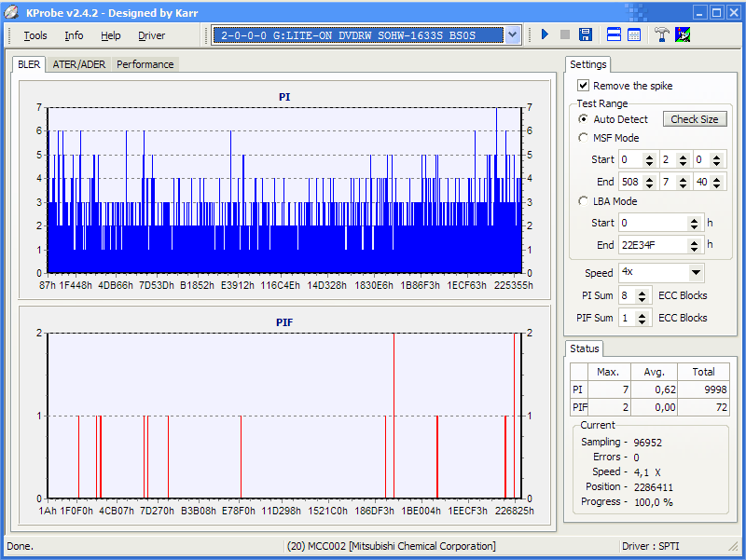The width and height of the screenshot is (746, 560).
Task: Switch to the ATER/ADER tab
Action: tap(78, 64)
